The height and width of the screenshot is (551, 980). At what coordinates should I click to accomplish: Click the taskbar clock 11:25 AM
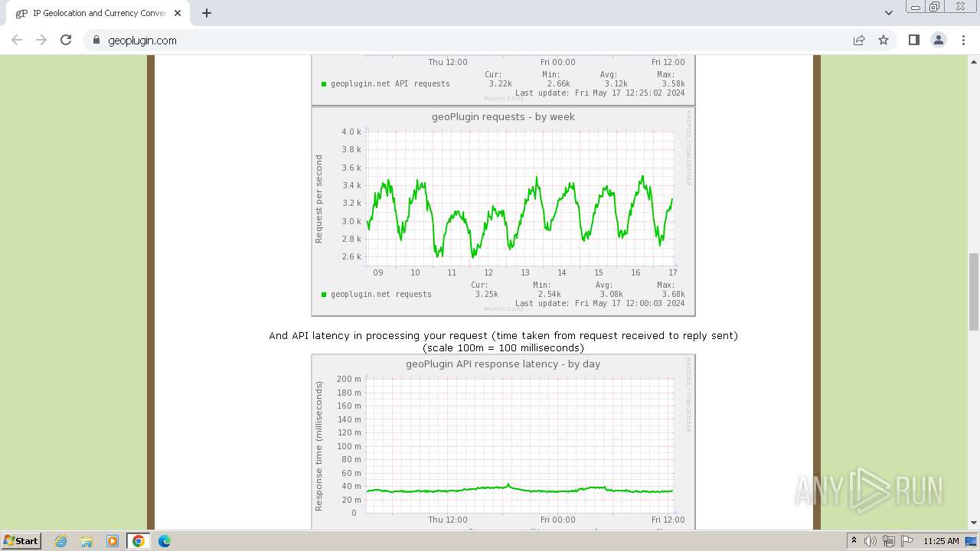click(x=941, y=541)
